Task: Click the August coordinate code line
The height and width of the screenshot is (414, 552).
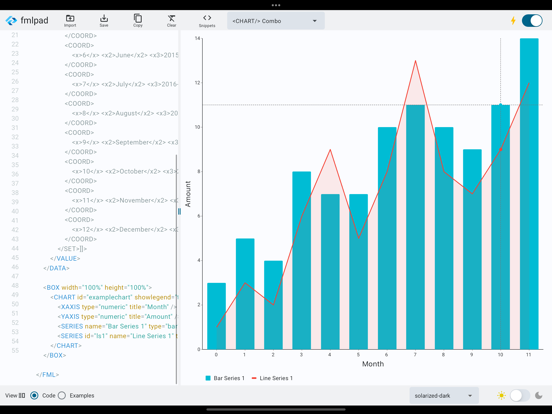Action: [x=125, y=113]
